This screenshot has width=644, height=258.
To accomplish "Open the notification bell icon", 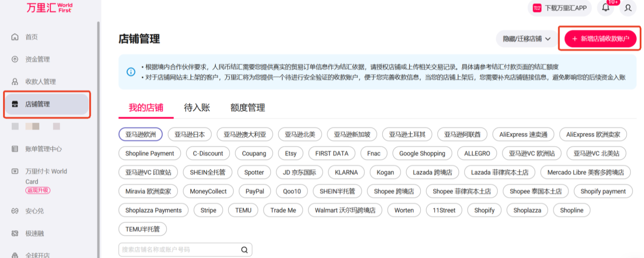I will (606, 7).
